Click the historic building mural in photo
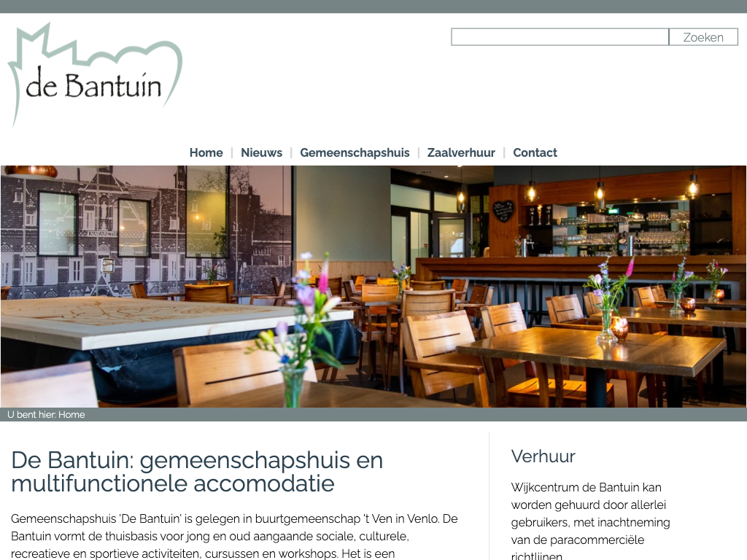This screenshot has width=747, height=560. 145,231
